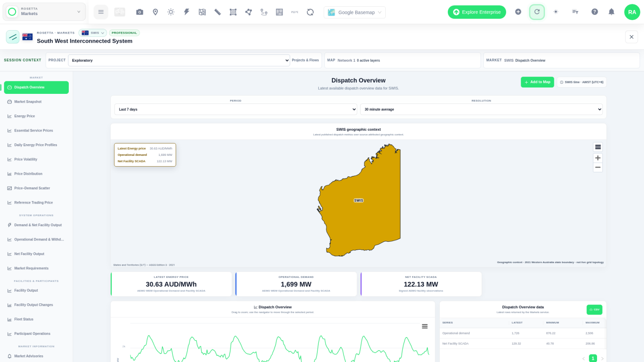Viewport: 644px width, 362px height.
Task: Click page 1 in table pagination
Action: tap(593, 358)
